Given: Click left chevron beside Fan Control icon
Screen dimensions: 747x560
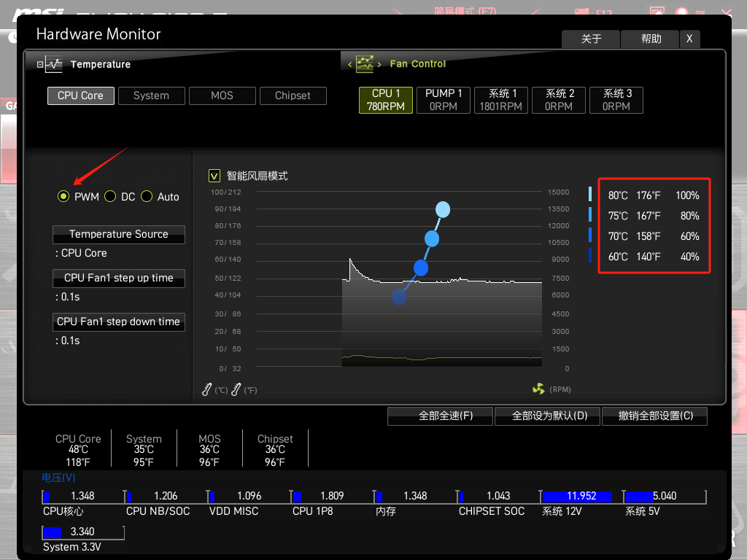Looking at the screenshot, I should click(x=350, y=64).
